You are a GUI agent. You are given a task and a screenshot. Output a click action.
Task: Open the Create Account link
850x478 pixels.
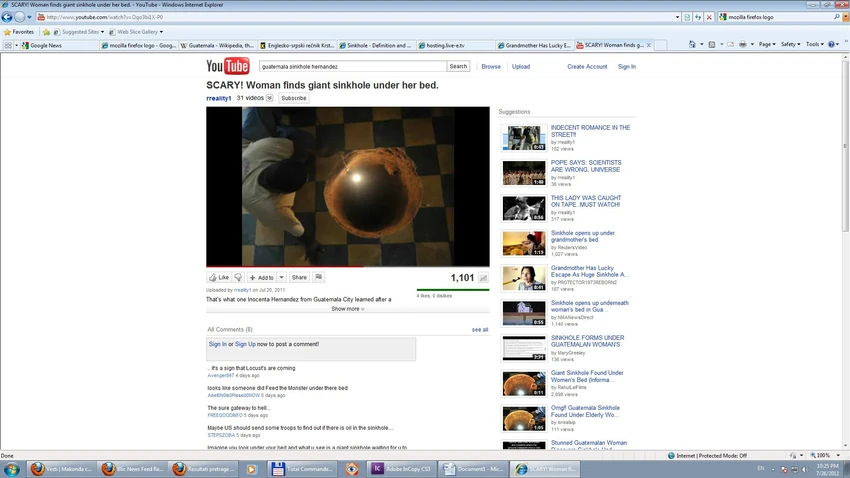(x=587, y=67)
